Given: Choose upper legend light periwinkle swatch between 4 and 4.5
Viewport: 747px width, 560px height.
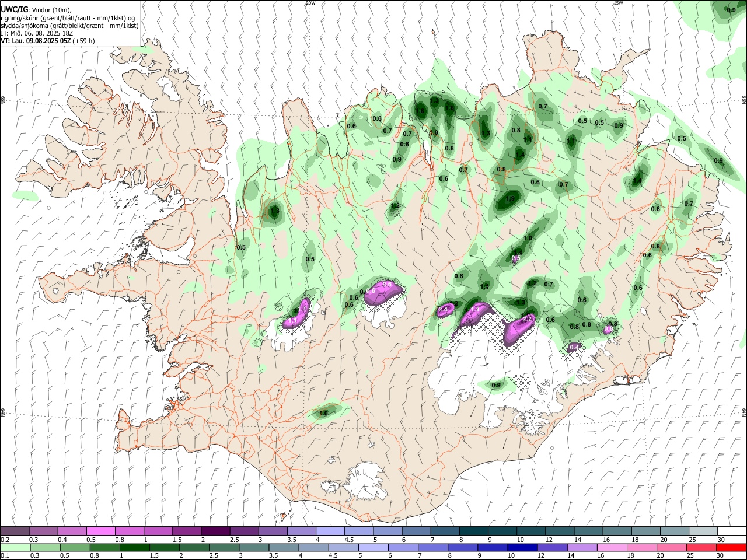Looking at the screenshot, I should [330, 531].
